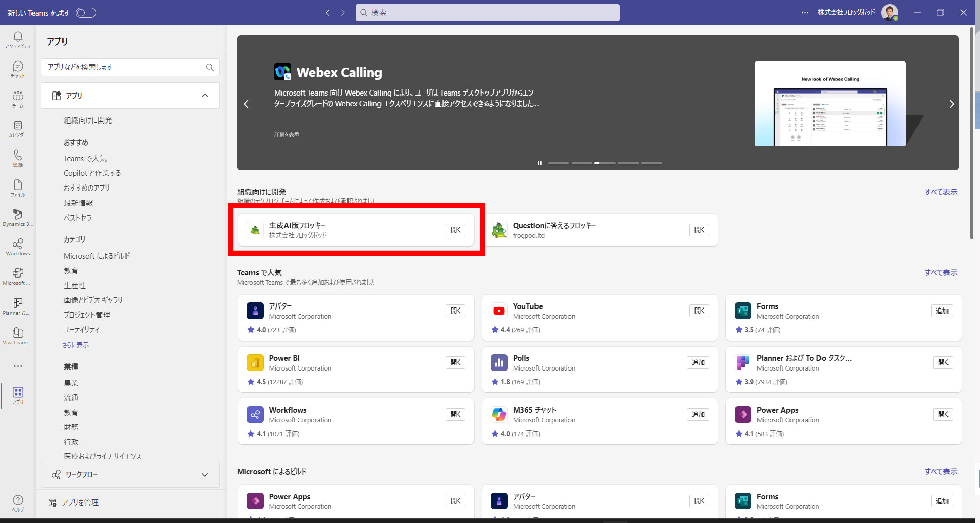Open Questionに答えるフロッキー with 開く button
This screenshot has height=523, width=980.
(699, 230)
